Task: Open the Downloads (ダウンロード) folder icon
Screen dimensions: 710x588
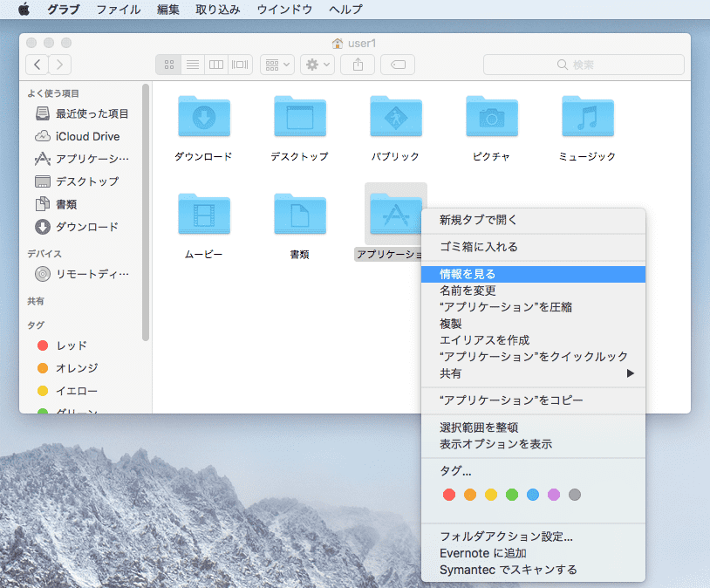Action: (x=203, y=118)
